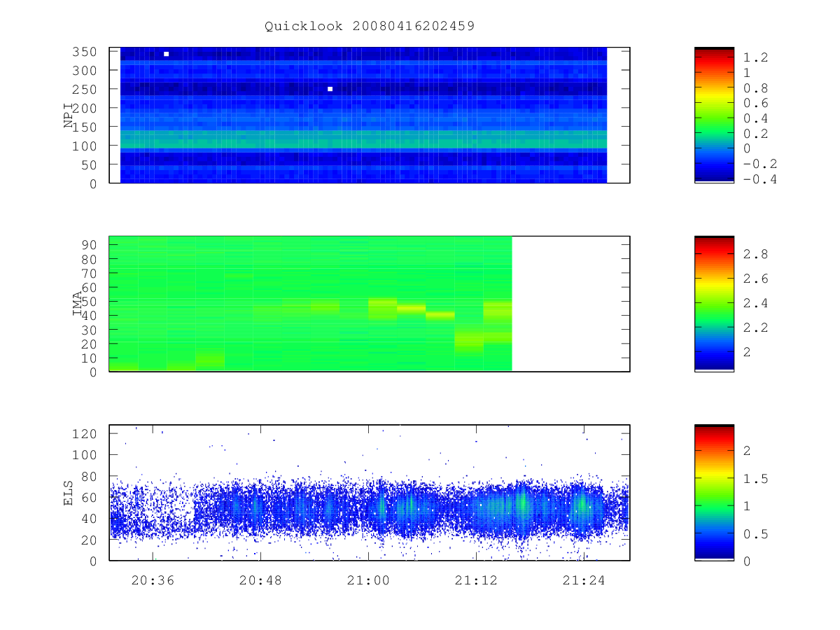Viewport: 840px width, 630px height.
Task: Select the ELS axis label
Action: tap(69, 493)
